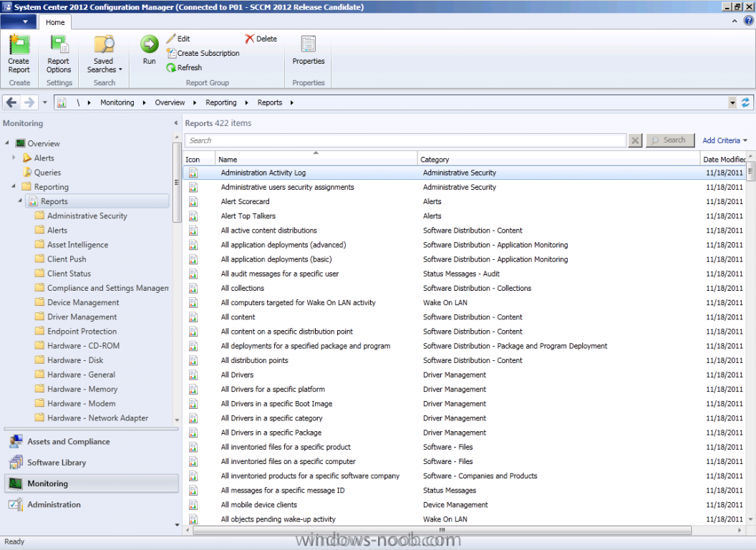Image resolution: width=756 pixels, height=550 pixels.
Task: Expand the Alerts tree node
Action: [x=14, y=158]
